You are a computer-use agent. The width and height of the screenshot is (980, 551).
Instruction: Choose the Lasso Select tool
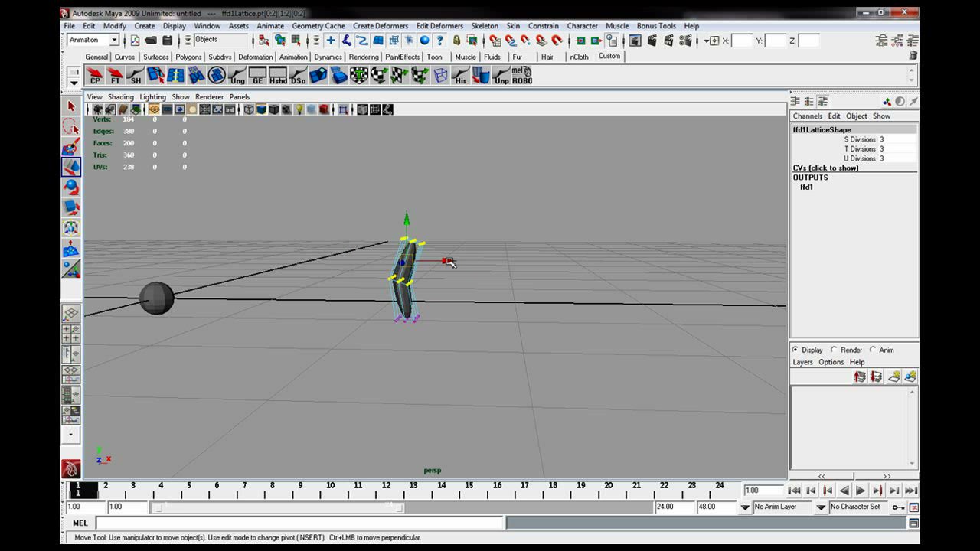coord(71,126)
